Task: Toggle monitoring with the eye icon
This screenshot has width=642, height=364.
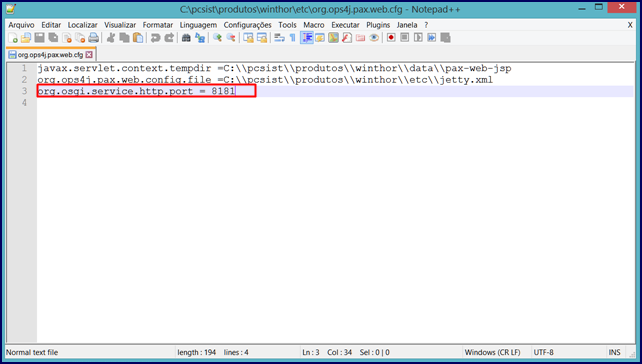Action: (374, 38)
